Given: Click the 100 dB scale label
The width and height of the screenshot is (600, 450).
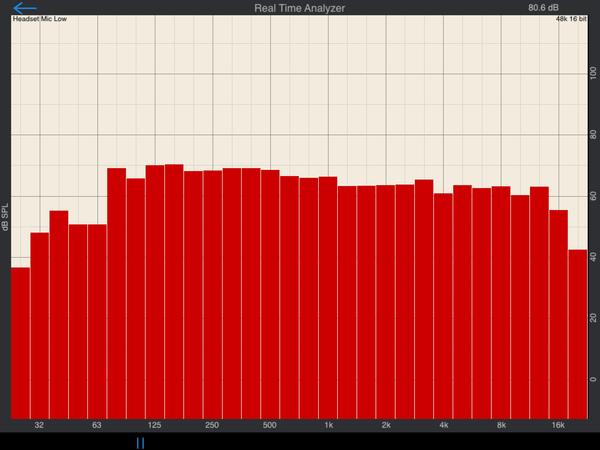Looking at the screenshot, I should 593,73.
